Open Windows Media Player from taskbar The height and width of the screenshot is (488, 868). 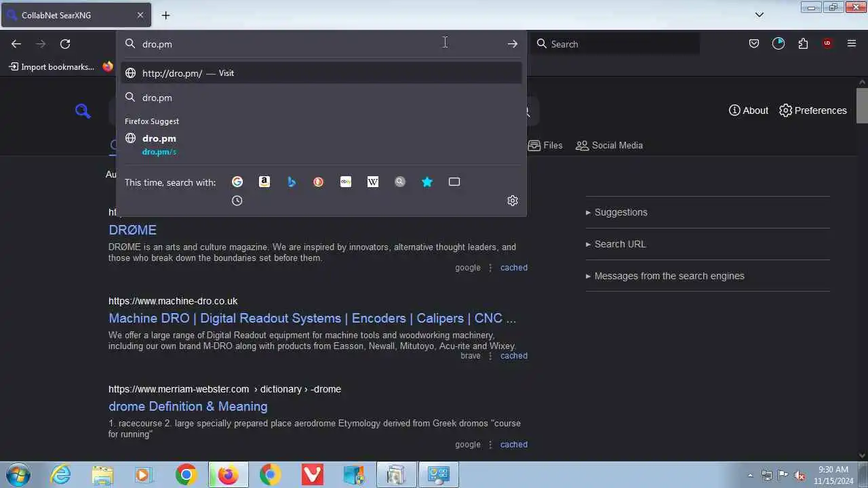tap(143, 475)
